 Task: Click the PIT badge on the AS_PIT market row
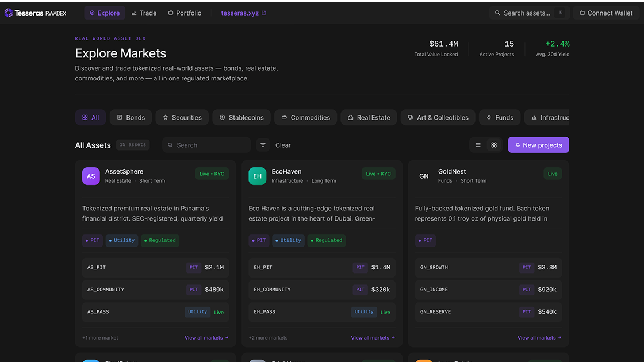193,267
